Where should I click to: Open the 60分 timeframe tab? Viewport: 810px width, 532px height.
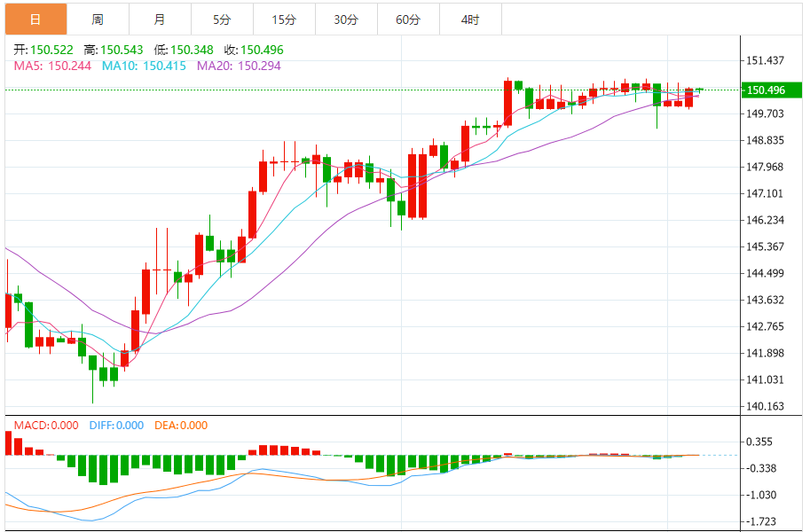point(408,20)
